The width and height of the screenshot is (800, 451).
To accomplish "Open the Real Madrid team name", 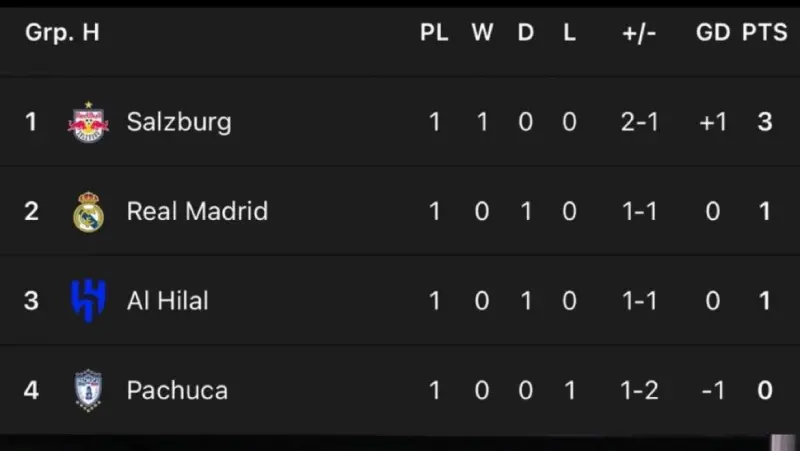I will (x=197, y=211).
